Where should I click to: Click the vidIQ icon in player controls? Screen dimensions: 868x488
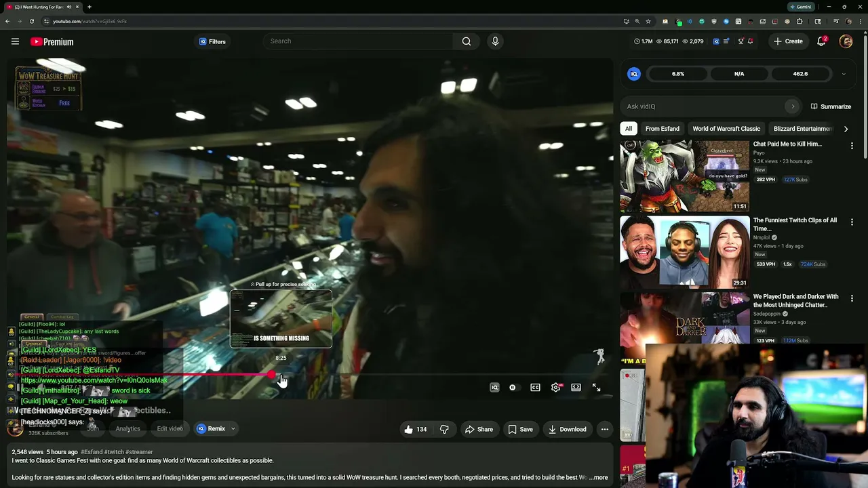pyautogui.click(x=494, y=388)
